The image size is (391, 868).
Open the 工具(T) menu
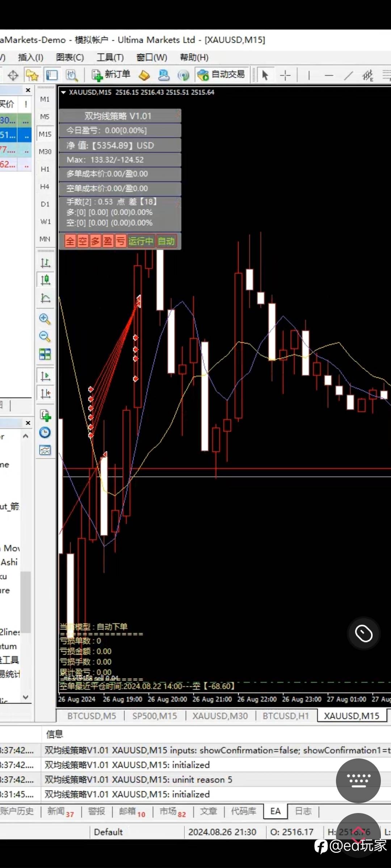[110, 57]
